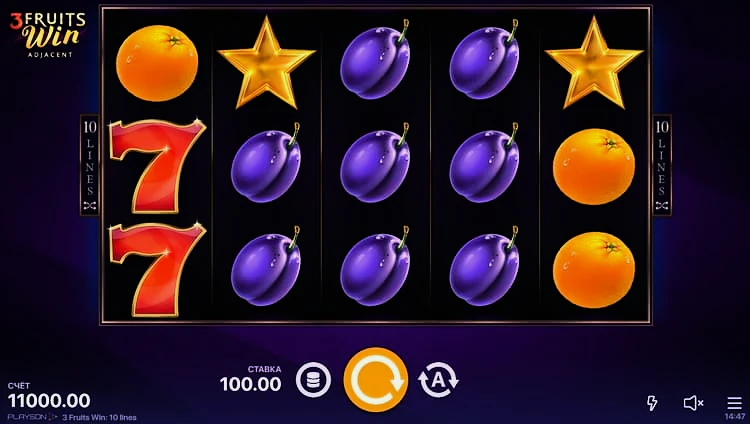The height and width of the screenshot is (424, 750).
Task: Click the left 10 Lines indicator
Action: (x=90, y=165)
